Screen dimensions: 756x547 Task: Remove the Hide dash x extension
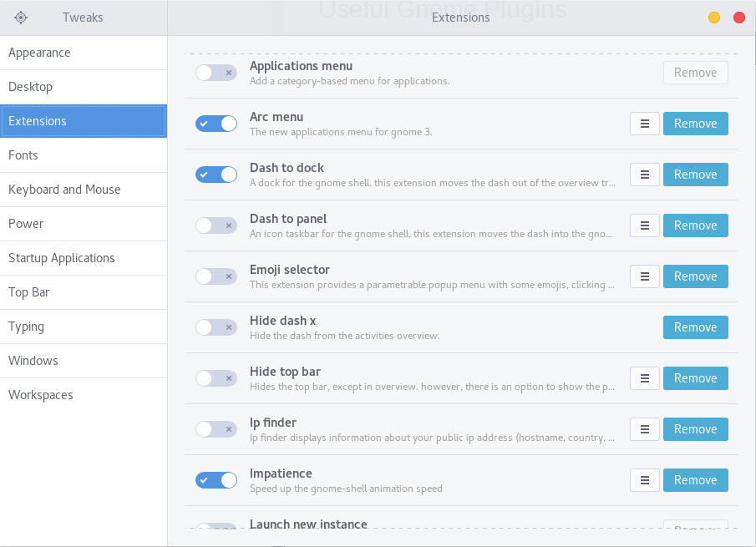(695, 327)
